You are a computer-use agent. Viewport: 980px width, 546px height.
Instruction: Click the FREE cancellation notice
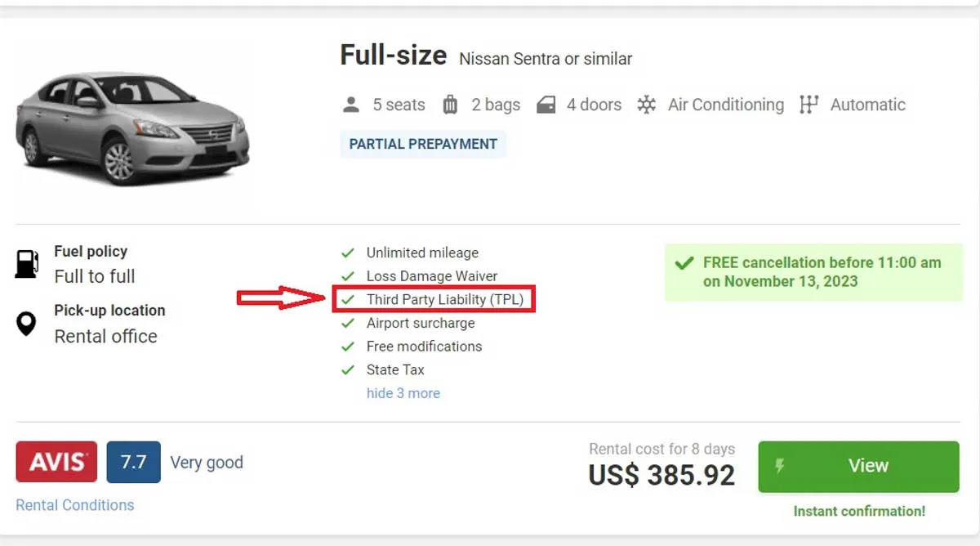coord(813,272)
